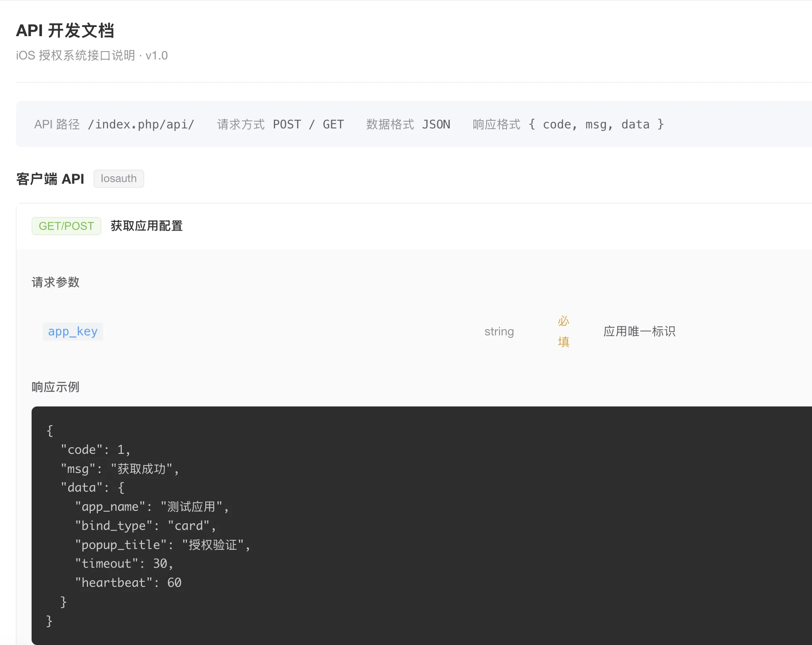Image resolution: width=812 pixels, height=645 pixels.
Task: Click the losauth badge next to 客户端 API
Action: (x=118, y=178)
